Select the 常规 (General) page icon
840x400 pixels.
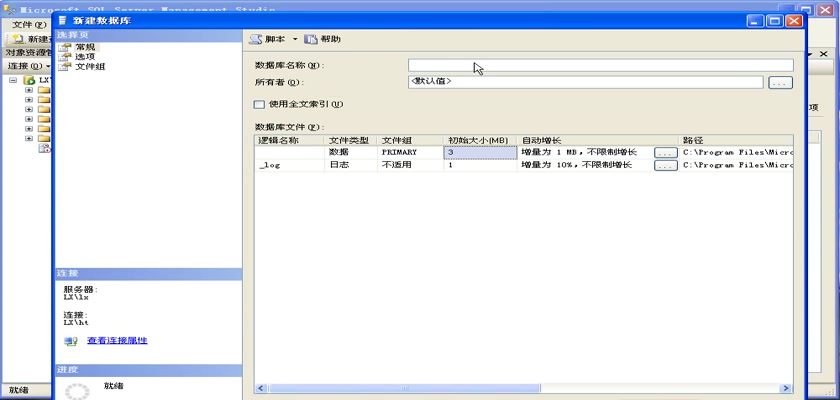[x=66, y=47]
